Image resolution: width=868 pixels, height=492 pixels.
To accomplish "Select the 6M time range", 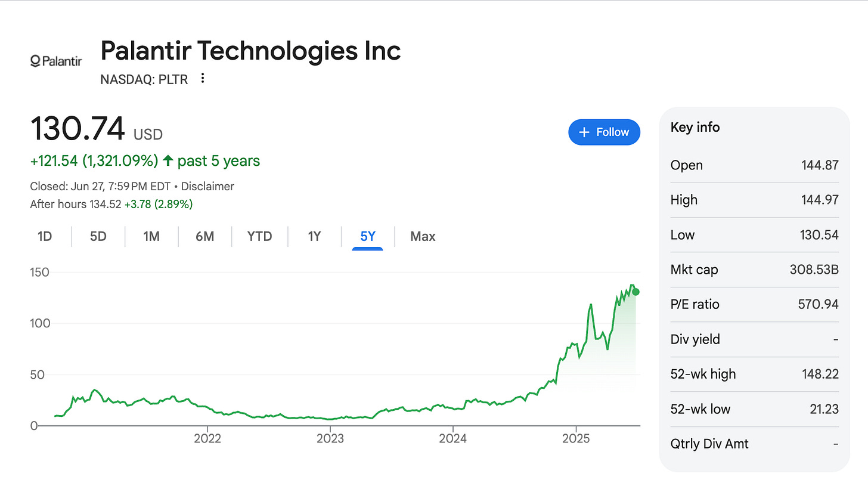I will click(204, 236).
